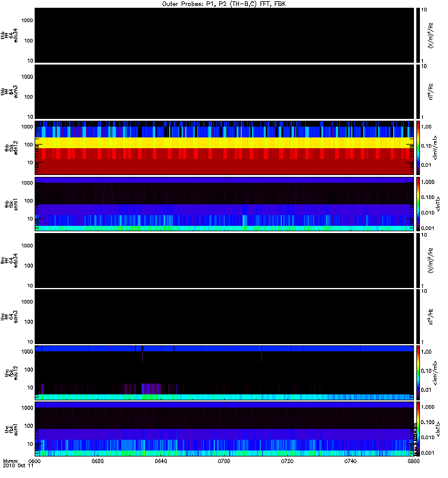Select the "thb fbk scm1" panel label
Viewport: 448px width, 478px height.
coord(11,204)
